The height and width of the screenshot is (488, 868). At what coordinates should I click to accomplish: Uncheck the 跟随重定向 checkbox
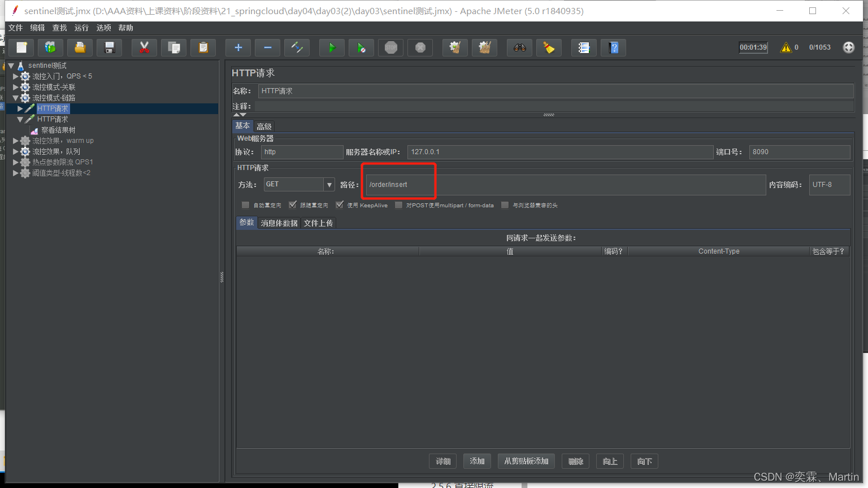coord(292,205)
